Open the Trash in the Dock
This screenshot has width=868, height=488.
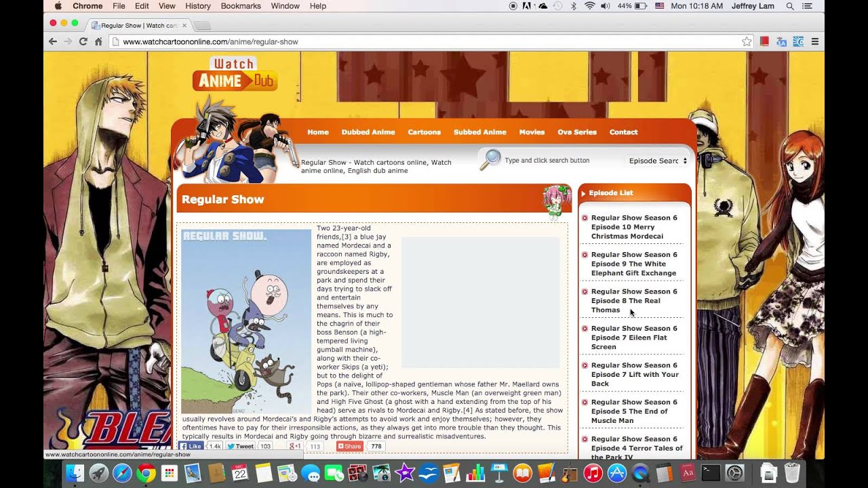[791, 473]
